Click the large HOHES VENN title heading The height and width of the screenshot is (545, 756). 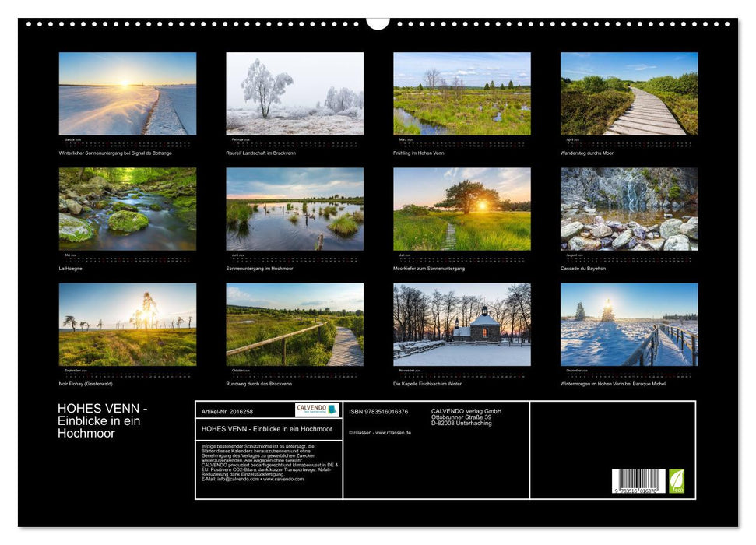pos(103,420)
